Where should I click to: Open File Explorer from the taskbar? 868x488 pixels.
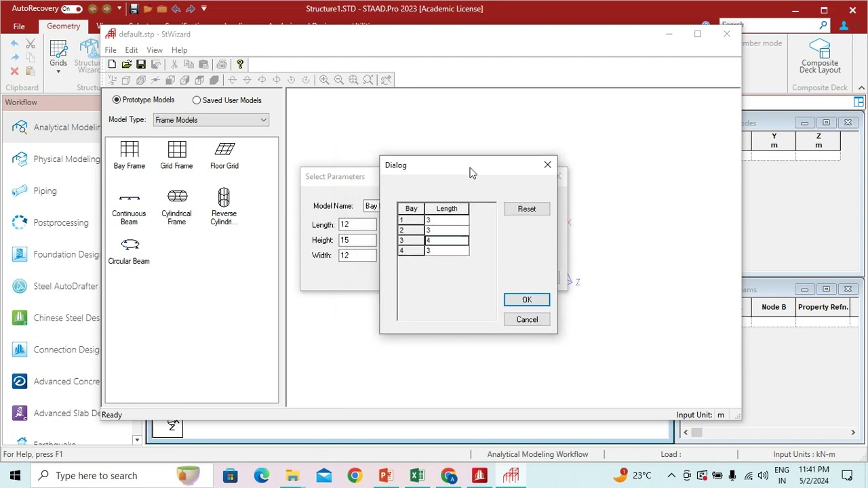click(292, 476)
